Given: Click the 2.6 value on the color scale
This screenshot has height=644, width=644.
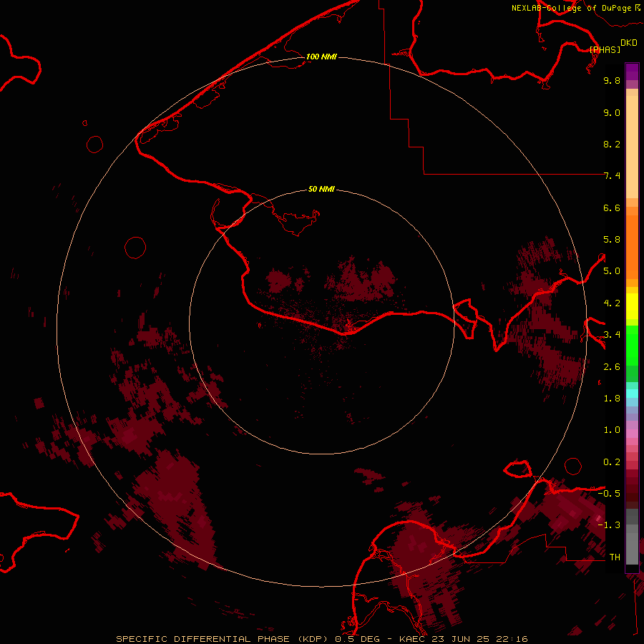Looking at the screenshot, I should pyautogui.click(x=612, y=367).
